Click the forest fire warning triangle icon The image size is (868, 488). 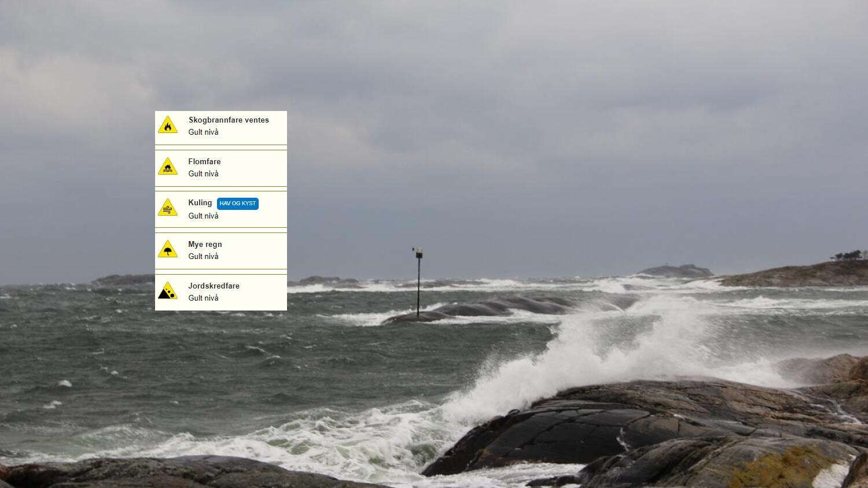pyautogui.click(x=168, y=125)
